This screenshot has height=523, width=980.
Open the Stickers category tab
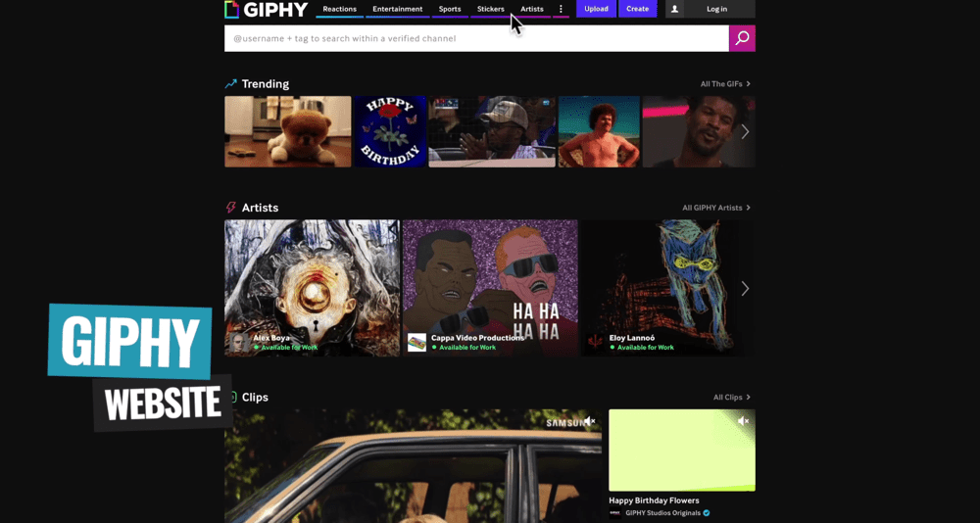tap(490, 9)
